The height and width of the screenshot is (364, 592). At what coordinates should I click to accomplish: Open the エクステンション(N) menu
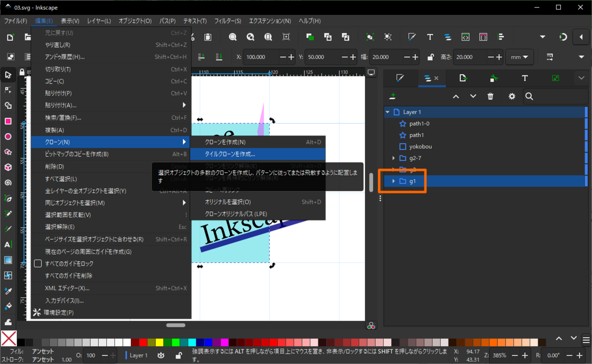270,21
